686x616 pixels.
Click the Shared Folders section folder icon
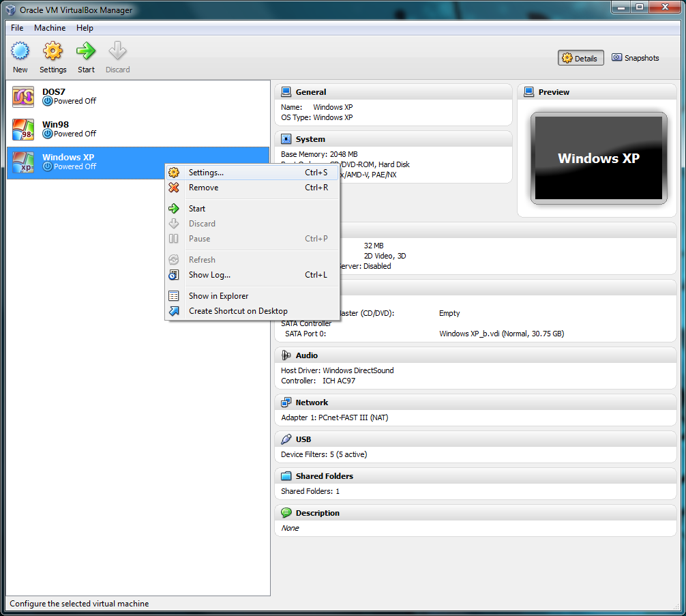tap(286, 476)
